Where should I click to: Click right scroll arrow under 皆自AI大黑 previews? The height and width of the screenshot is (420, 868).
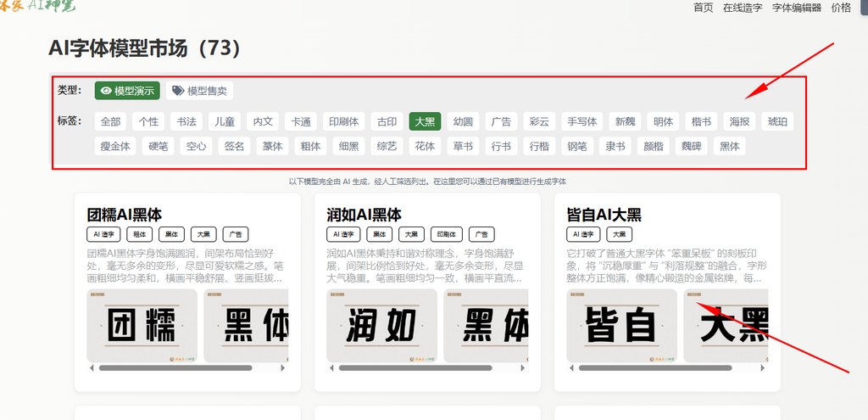point(763,368)
